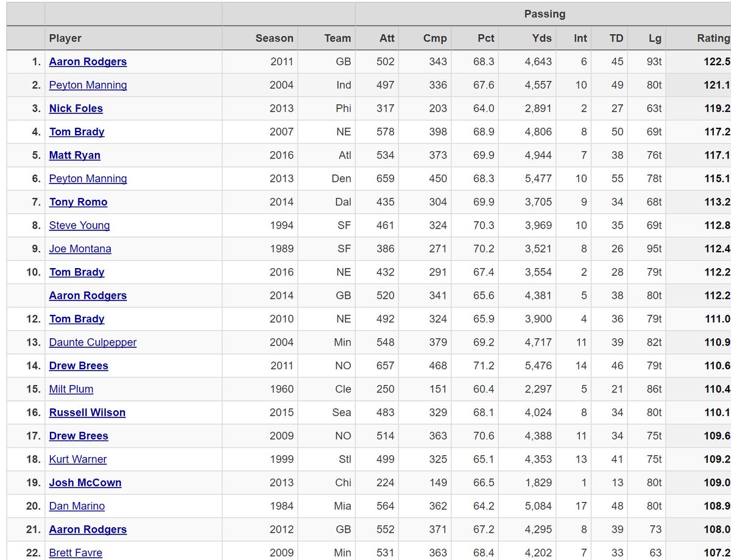Viewport: 731px width, 560px height.
Task: Open Drew Brees 2009 row link
Action: (x=79, y=436)
